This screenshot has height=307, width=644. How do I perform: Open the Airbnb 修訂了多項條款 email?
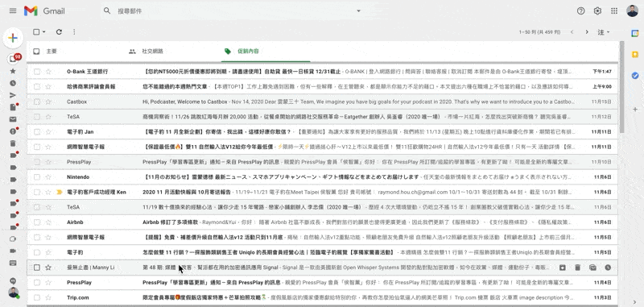click(x=323, y=222)
